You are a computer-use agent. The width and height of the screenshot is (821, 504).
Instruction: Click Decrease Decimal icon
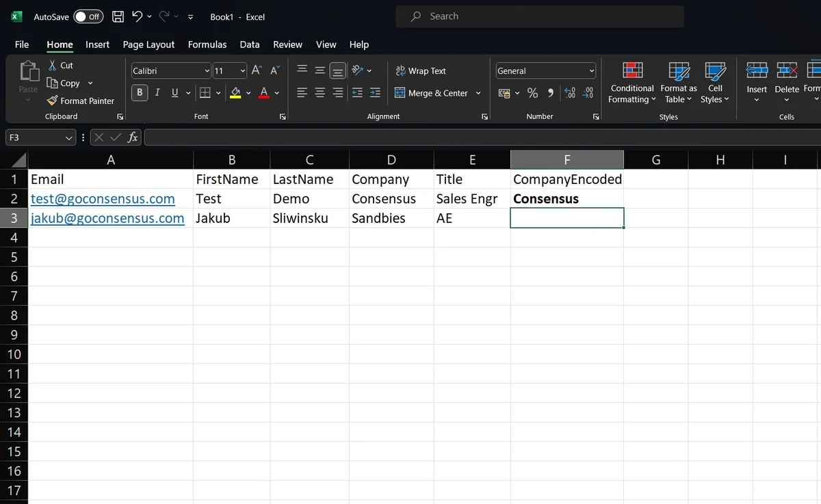(x=588, y=93)
